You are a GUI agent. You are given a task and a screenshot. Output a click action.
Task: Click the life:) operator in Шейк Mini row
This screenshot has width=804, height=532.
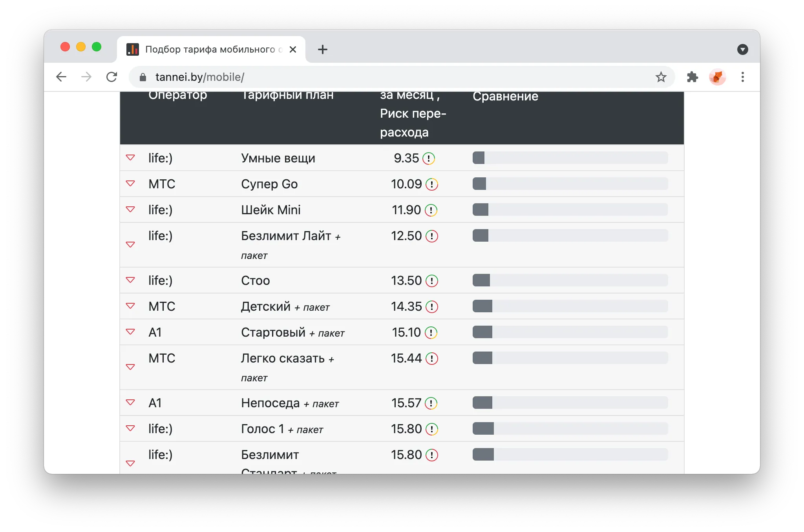[161, 210]
